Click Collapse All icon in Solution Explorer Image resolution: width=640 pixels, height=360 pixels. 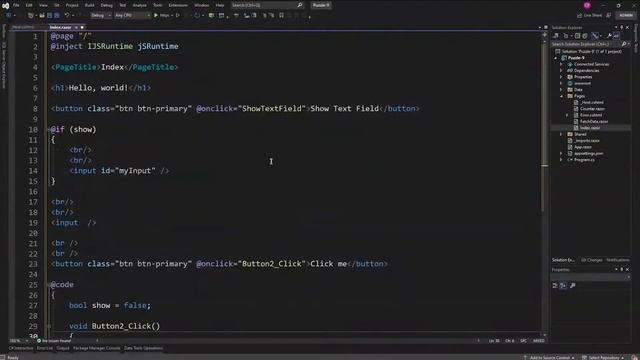point(577,36)
